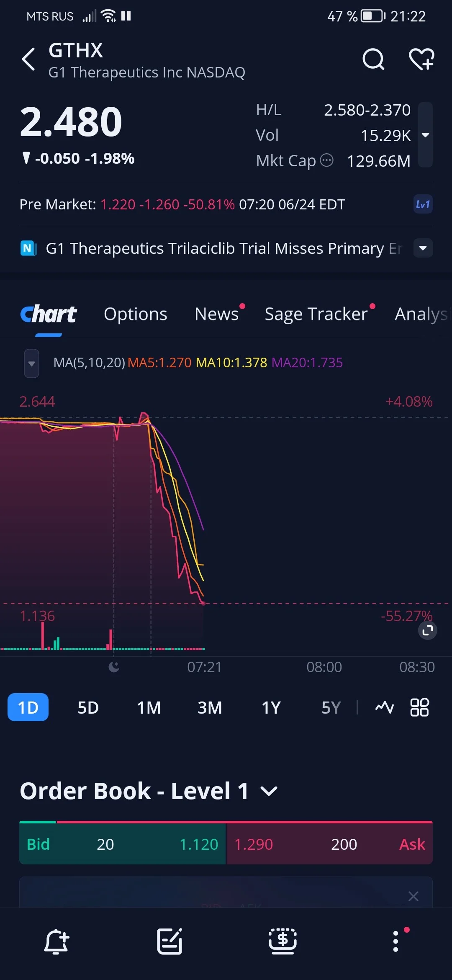Screen dimensions: 452x980
Task: Tap the back arrow next to GTHX
Action: point(28,59)
